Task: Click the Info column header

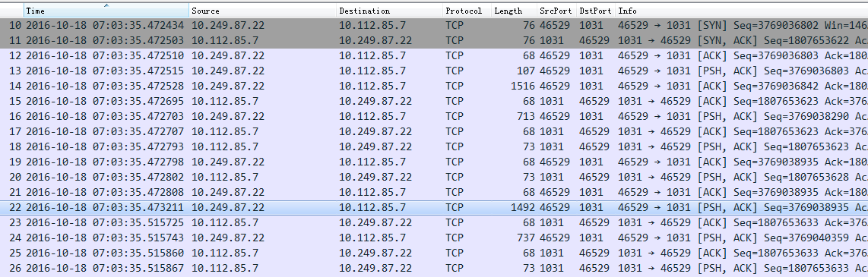Action: [742, 11]
